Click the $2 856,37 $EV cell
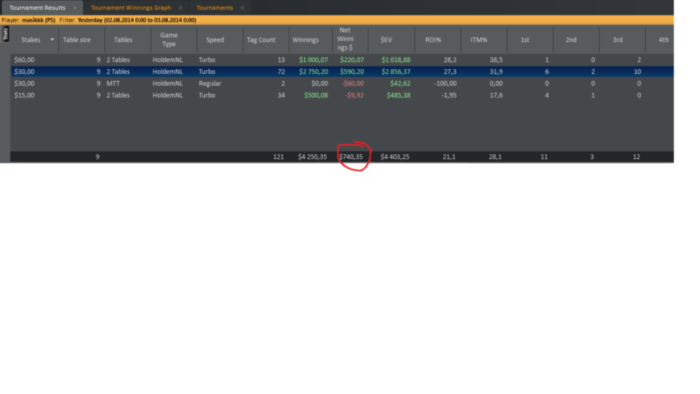Screen dimensions: 700x394 click(396, 71)
